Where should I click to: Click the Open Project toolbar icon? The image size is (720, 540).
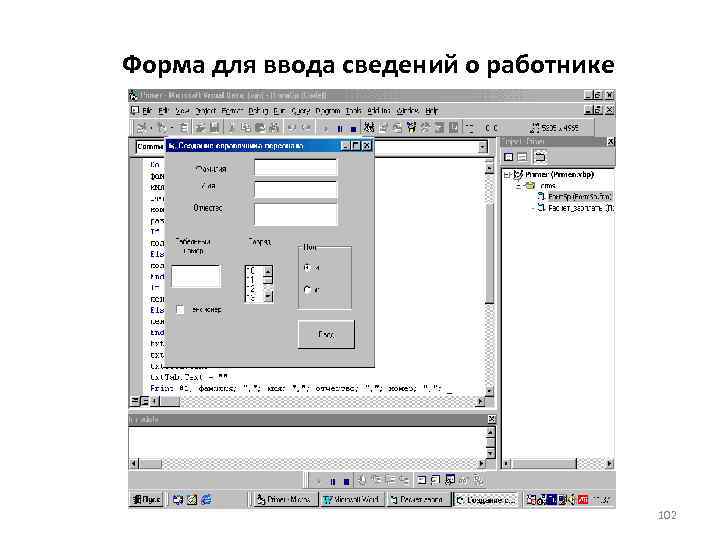200,128
